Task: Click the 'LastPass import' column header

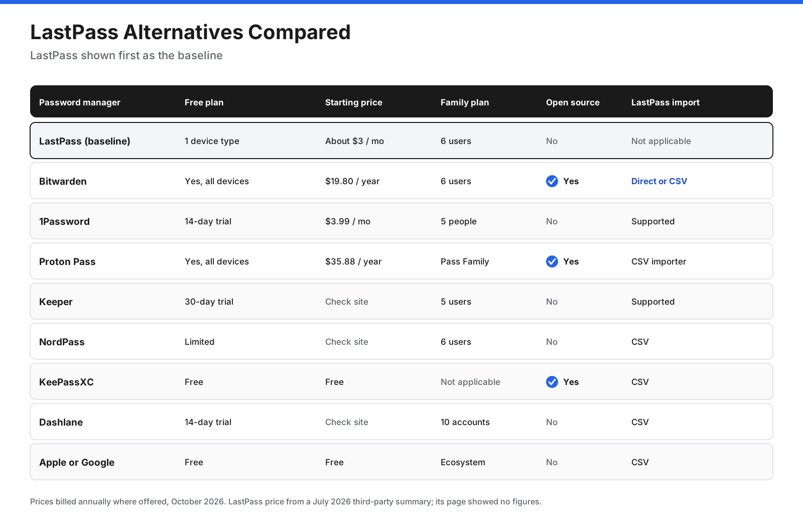Action: tap(665, 102)
